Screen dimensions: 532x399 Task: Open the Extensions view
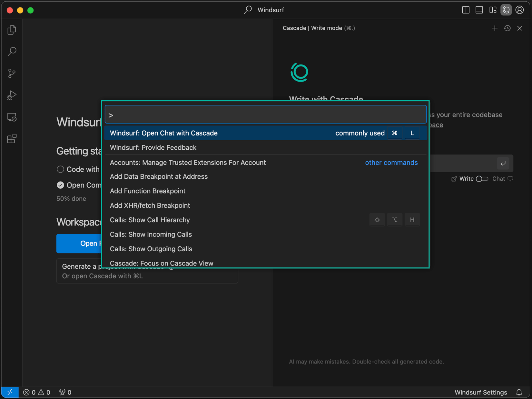(x=12, y=139)
